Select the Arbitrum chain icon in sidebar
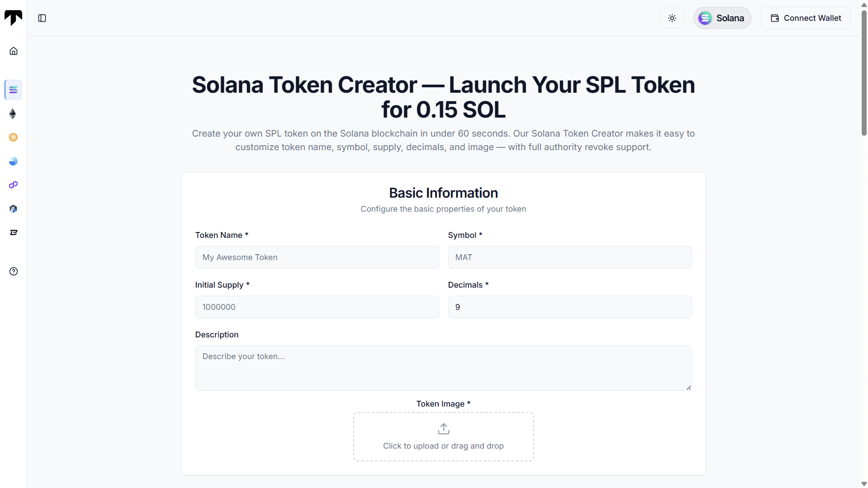This screenshot has height=488, width=868. pos(13,209)
